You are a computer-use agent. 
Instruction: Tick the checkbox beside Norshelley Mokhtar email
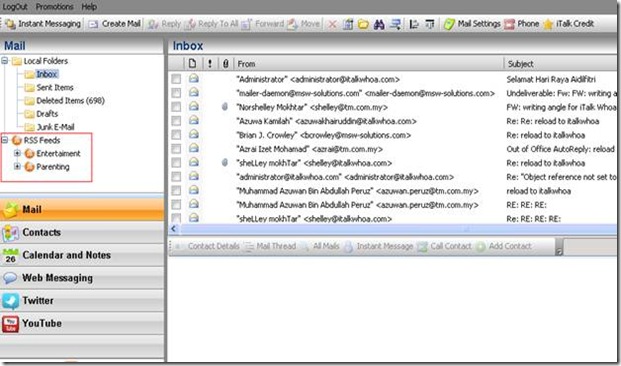point(176,107)
